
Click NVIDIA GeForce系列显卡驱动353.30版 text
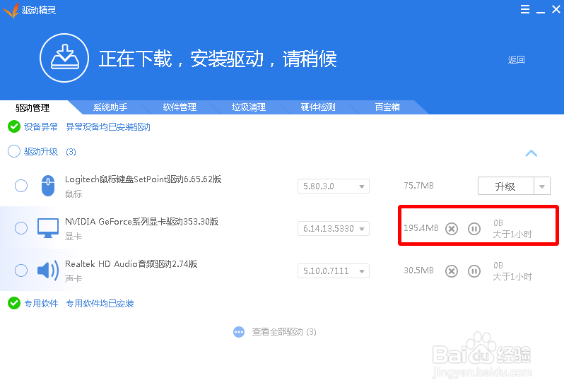(142, 222)
